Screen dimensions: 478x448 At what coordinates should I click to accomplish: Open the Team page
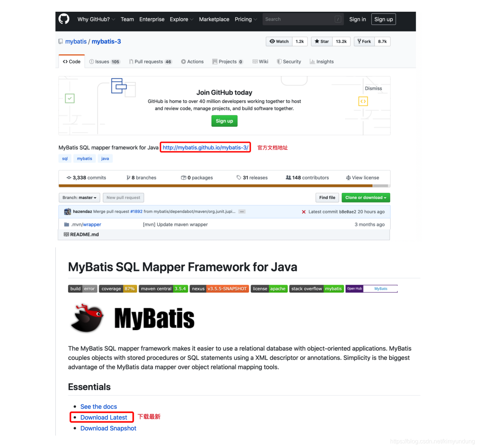tap(127, 19)
